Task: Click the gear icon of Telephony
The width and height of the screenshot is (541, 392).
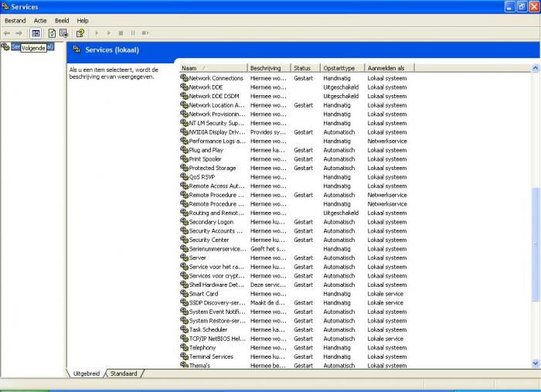Action: pyautogui.click(x=184, y=347)
